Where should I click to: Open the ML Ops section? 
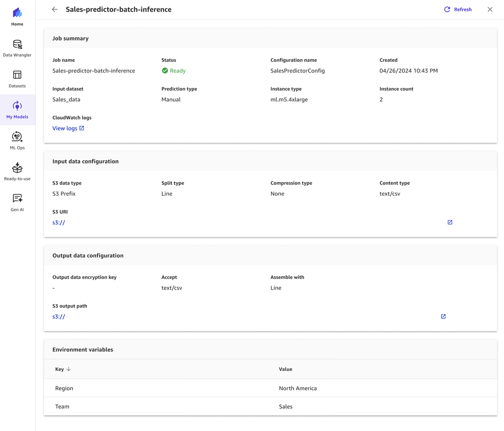17,139
